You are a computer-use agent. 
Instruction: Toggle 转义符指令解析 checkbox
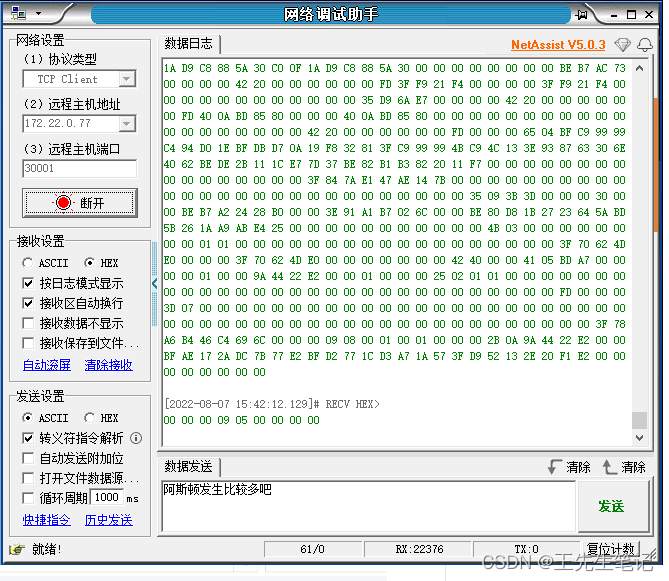click(28, 438)
